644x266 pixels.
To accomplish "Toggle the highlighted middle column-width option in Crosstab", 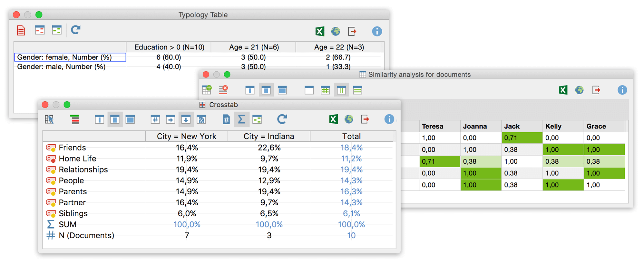I will [x=115, y=119].
